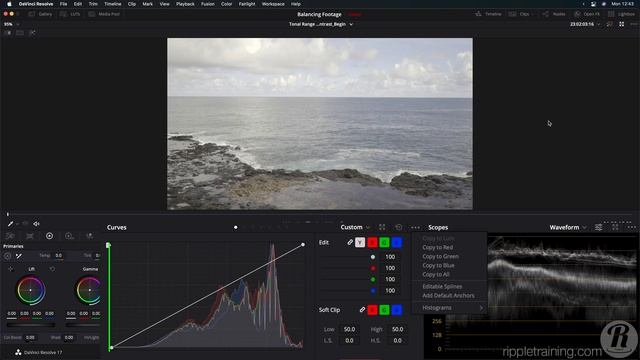This screenshot has width=640, height=360.
Task: Open Curves options three-dot menu
Action: pos(416,227)
